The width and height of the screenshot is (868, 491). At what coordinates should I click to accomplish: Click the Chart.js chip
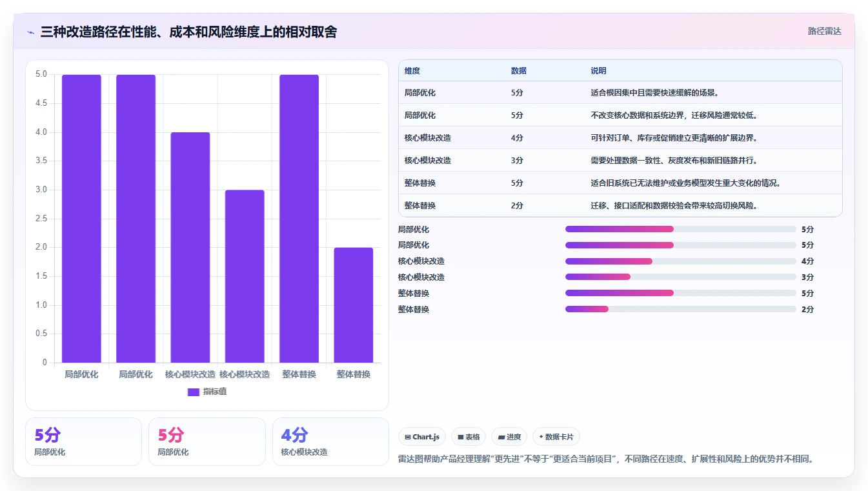click(422, 437)
